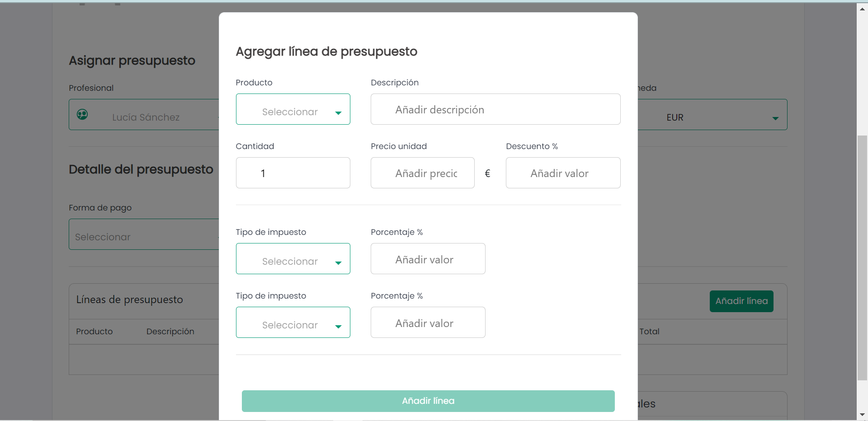This screenshot has height=421, width=868.
Task: Click the Cantidad input field
Action: tap(293, 173)
